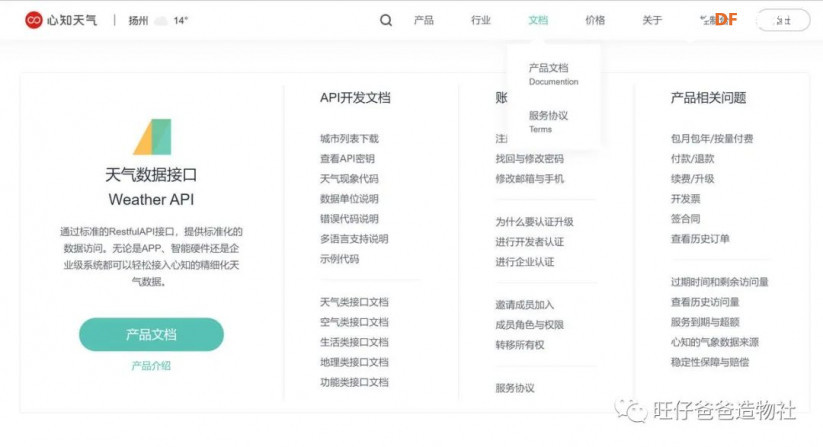Open 付款/退款 link
Screen dimensions: 823x447
[x=692, y=158]
